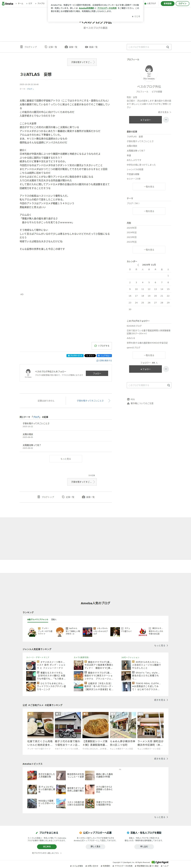
Task: Open recent article 太陽の現状 in the sidebar
Action: [132, 146]
